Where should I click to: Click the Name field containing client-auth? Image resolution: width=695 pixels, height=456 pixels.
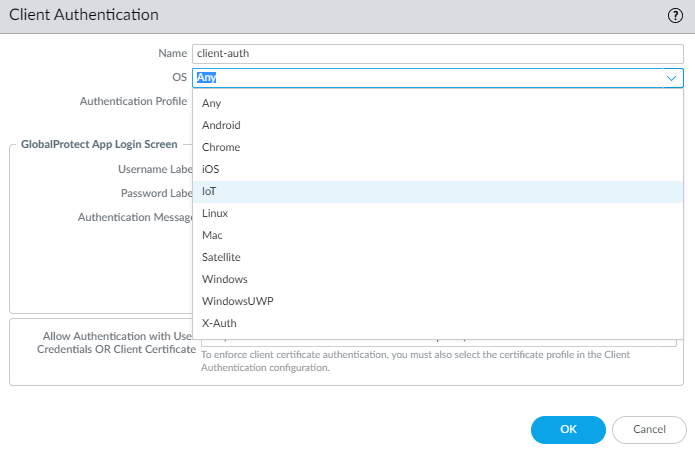coord(437,54)
